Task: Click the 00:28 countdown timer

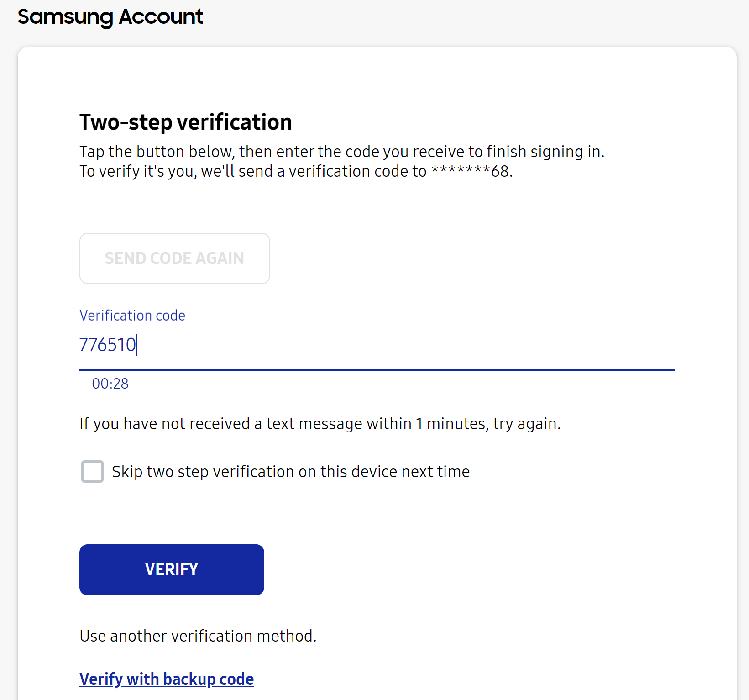Action: (x=110, y=384)
